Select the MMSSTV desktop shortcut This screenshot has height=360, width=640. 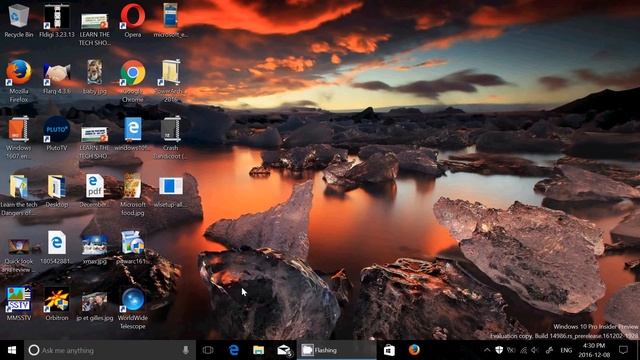tap(19, 304)
